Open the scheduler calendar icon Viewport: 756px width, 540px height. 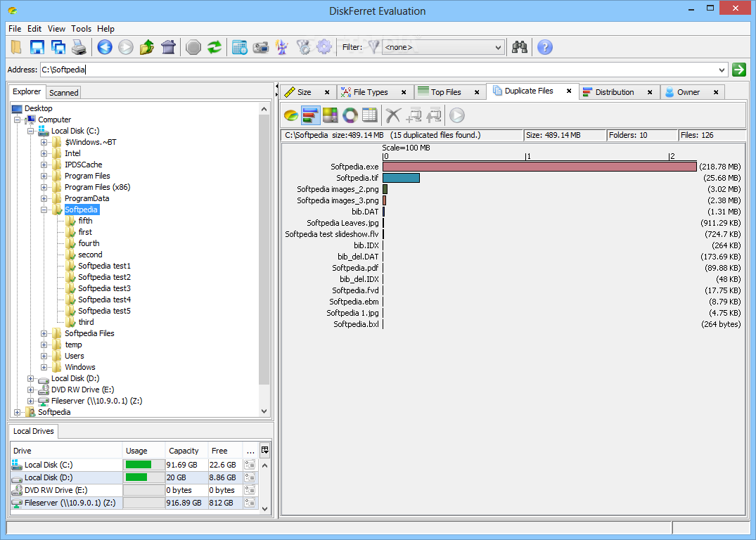coord(240,47)
